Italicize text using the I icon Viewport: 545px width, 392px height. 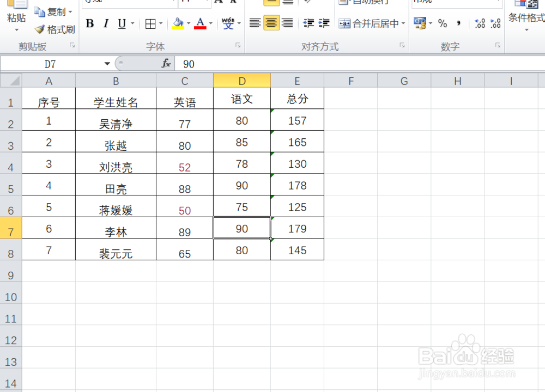click(x=106, y=24)
